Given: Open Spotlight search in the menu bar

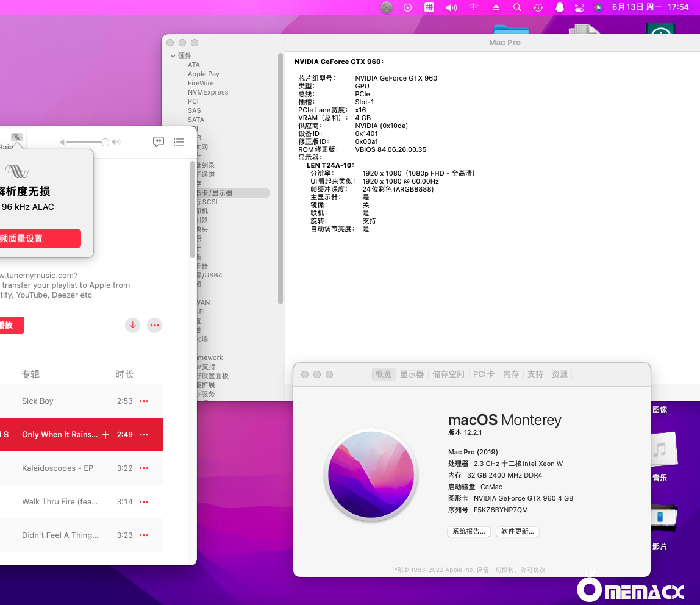Looking at the screenshot, I should (517, 7).
